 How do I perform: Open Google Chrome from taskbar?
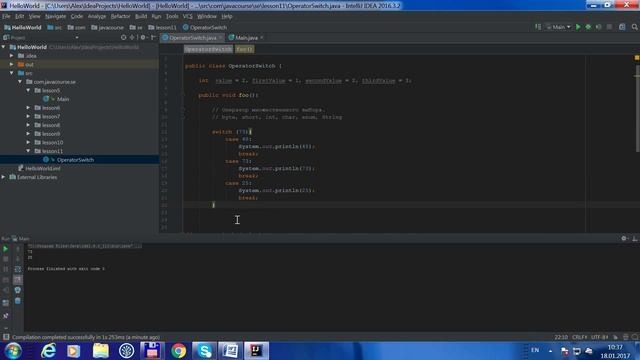[178, 351]
